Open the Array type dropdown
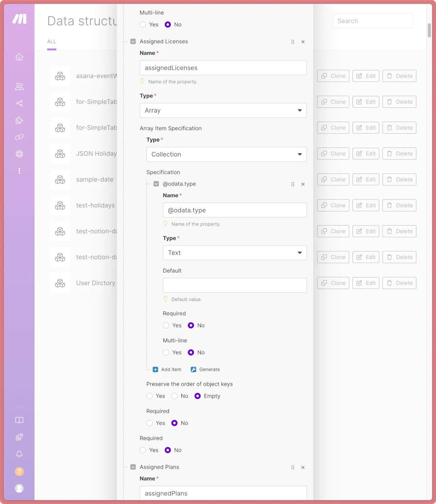Viewport: 436px width, 504px height. tap(223, 110)
